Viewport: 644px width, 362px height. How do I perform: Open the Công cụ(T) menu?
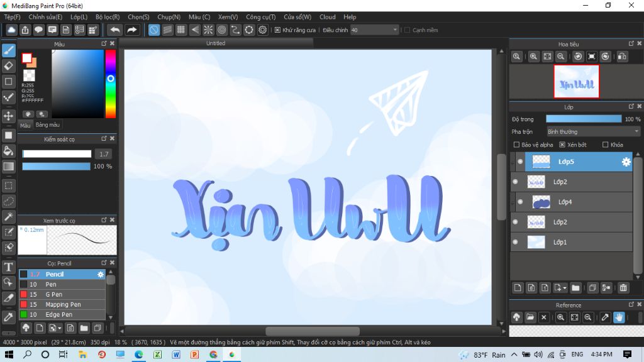pyautogui.click(x=261, y=17)
